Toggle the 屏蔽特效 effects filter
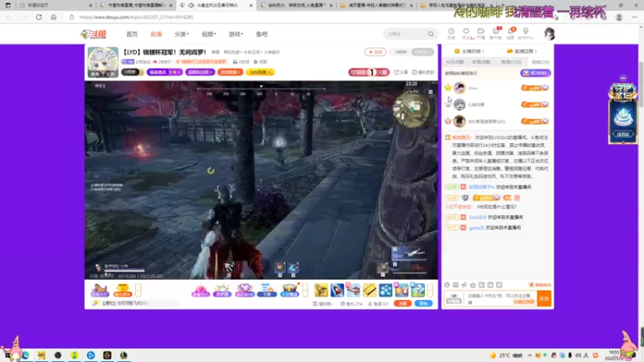This screenshot has height=362, width=644. point(539,285)
